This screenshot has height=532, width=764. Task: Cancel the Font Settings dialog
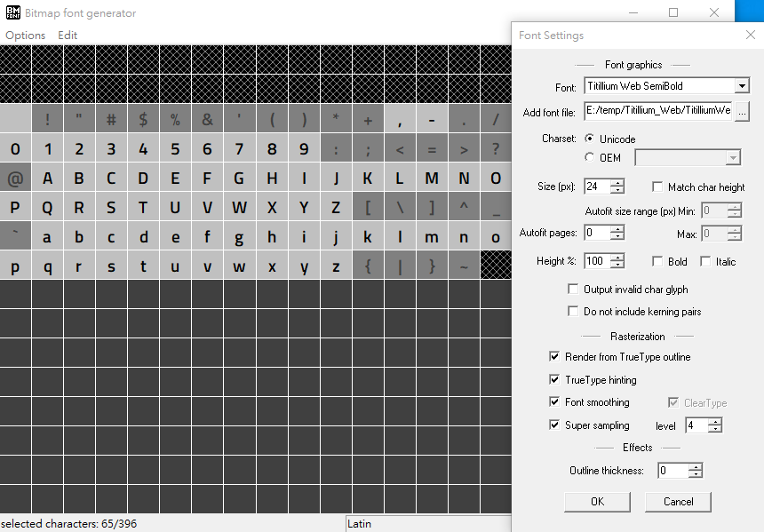678,502
